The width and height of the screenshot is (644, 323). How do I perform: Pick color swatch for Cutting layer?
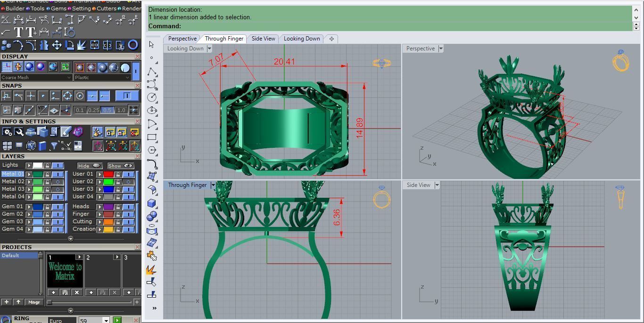click(108, 221)
